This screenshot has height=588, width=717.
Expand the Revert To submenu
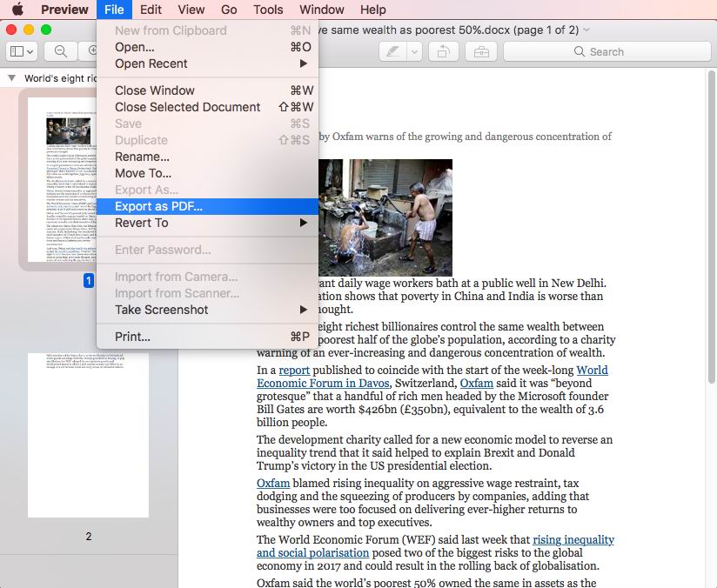[208, 224]
